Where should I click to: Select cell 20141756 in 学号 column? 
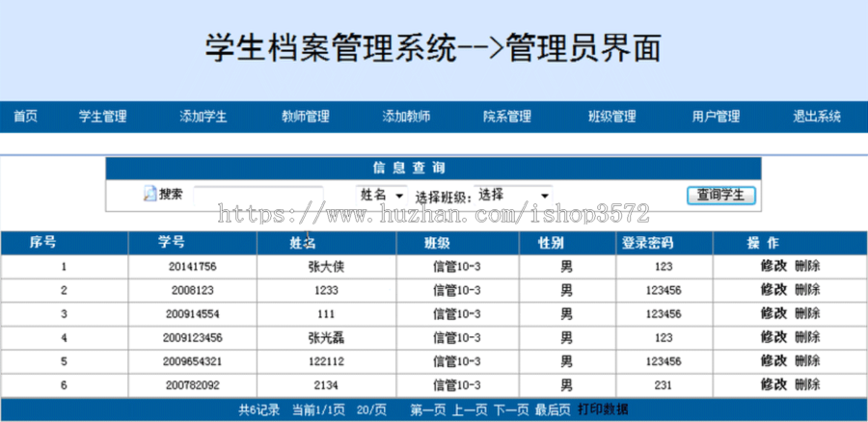coord(193,267)
